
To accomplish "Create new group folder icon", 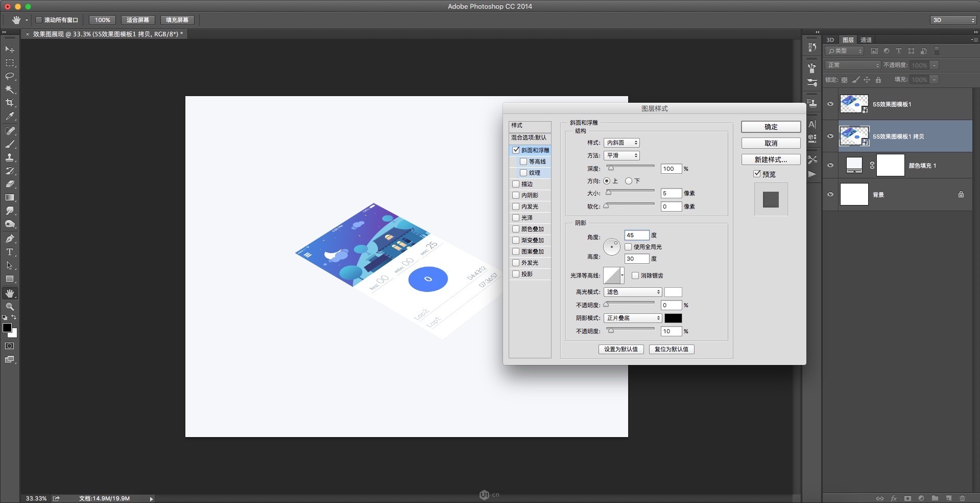I will pos(935,498).
